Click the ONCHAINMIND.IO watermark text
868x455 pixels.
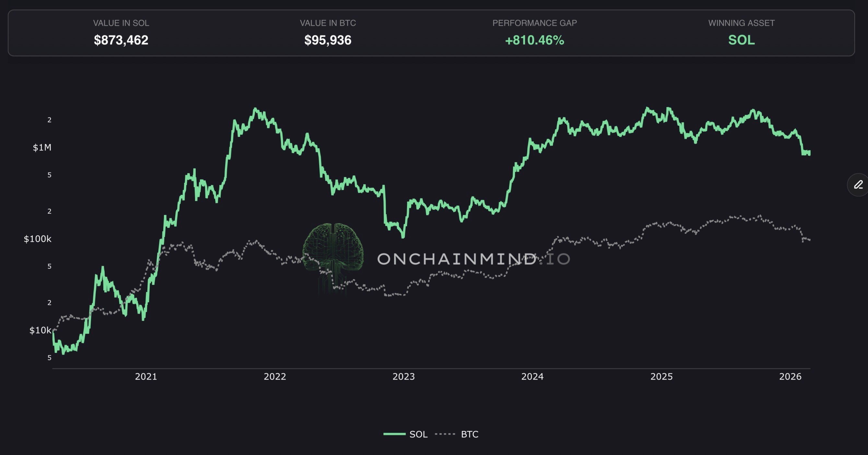(x=474, y=259)
